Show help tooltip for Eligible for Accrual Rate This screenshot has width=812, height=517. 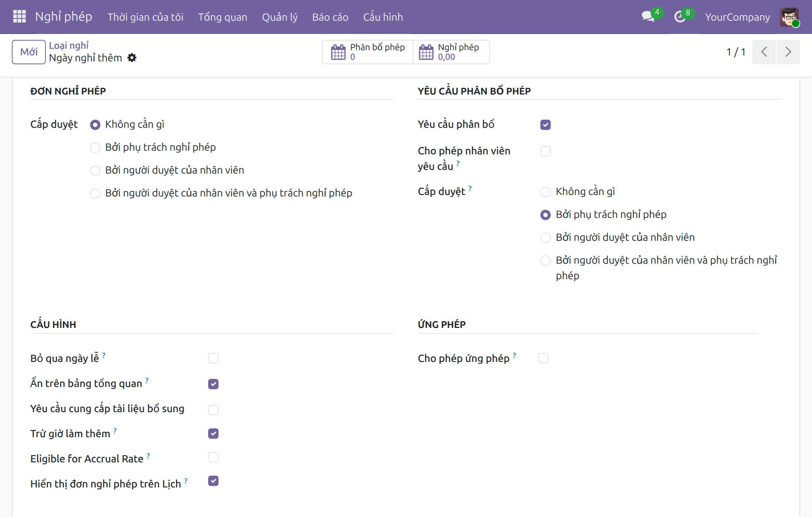148,456
